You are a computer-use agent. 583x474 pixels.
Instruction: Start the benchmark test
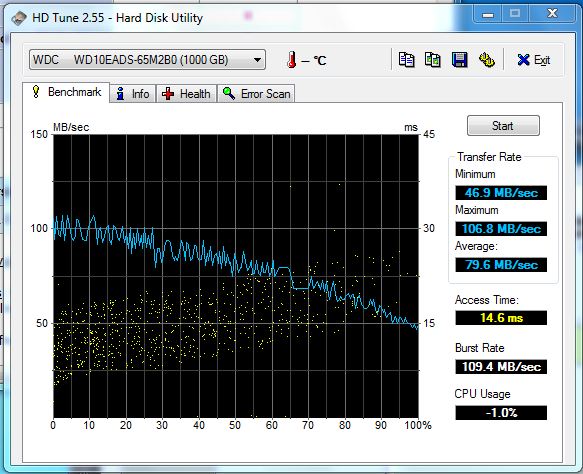[x=503, y=126]
